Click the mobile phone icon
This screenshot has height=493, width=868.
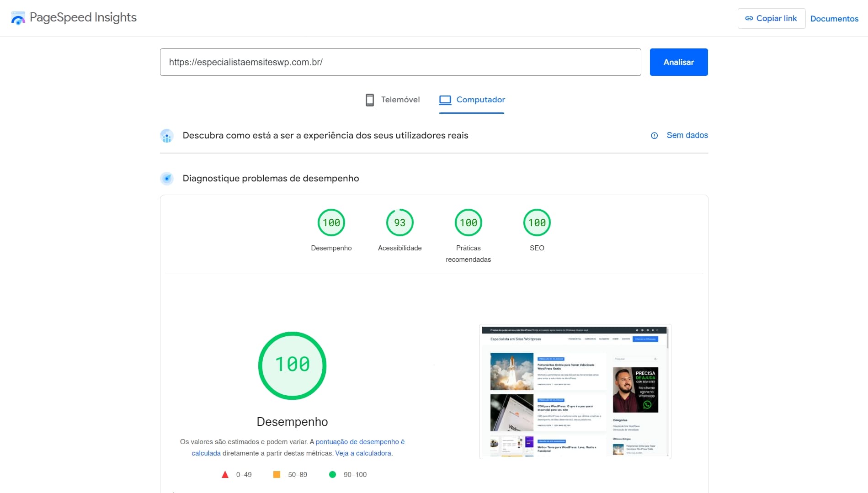[x=370, y=100]
